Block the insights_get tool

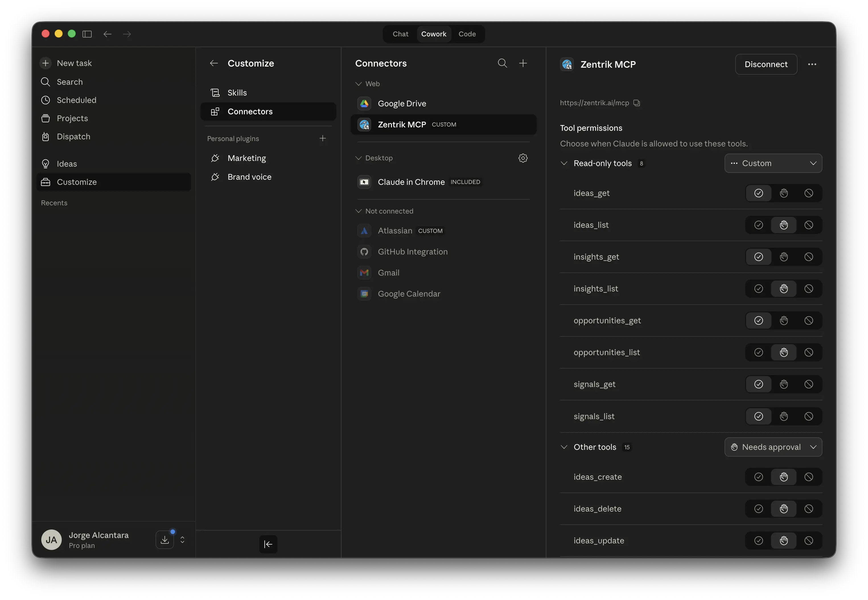(x=809, y=257)
